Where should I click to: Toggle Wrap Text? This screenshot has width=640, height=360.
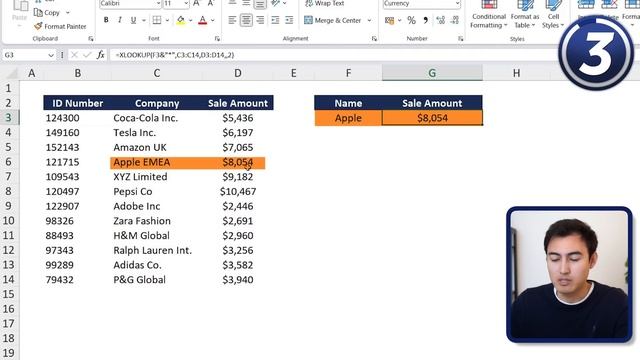(325, 3)
